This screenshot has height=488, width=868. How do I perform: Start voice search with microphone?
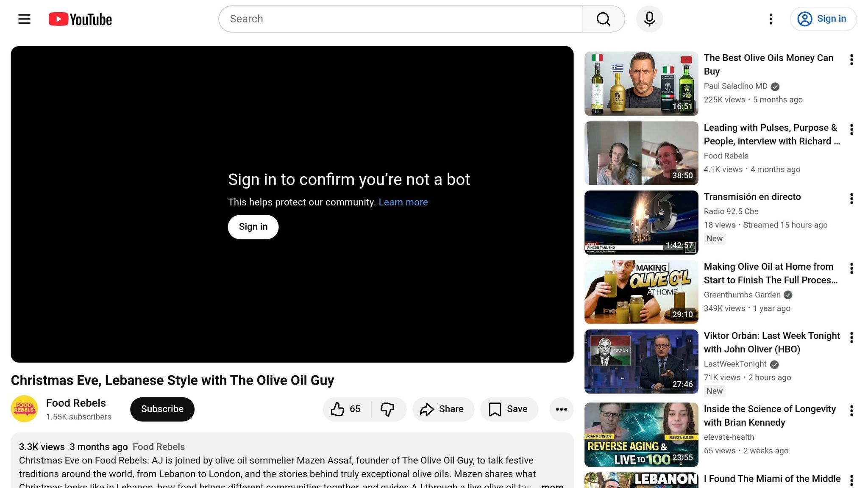point(649,19)
